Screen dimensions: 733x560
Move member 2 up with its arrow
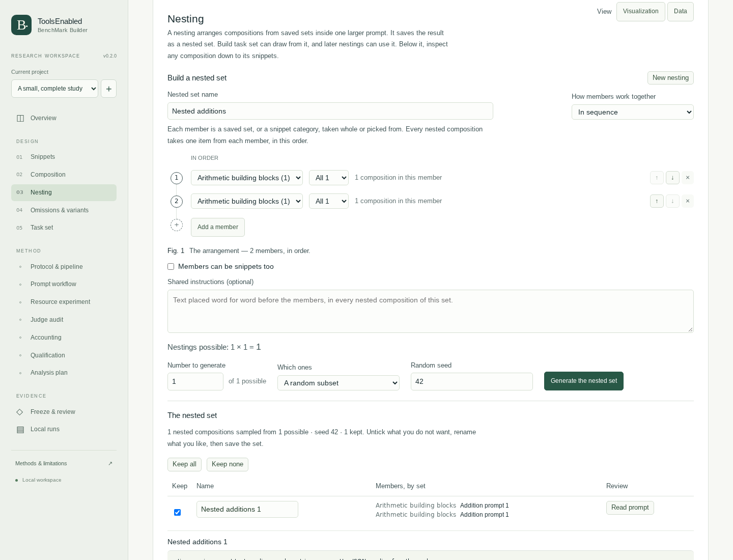(657, 201)
